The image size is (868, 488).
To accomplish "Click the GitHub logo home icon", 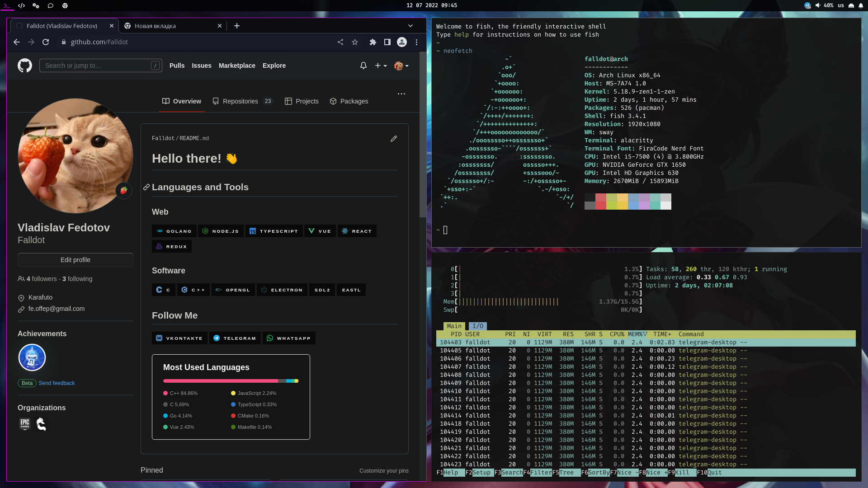I will (x=25, y=66).
